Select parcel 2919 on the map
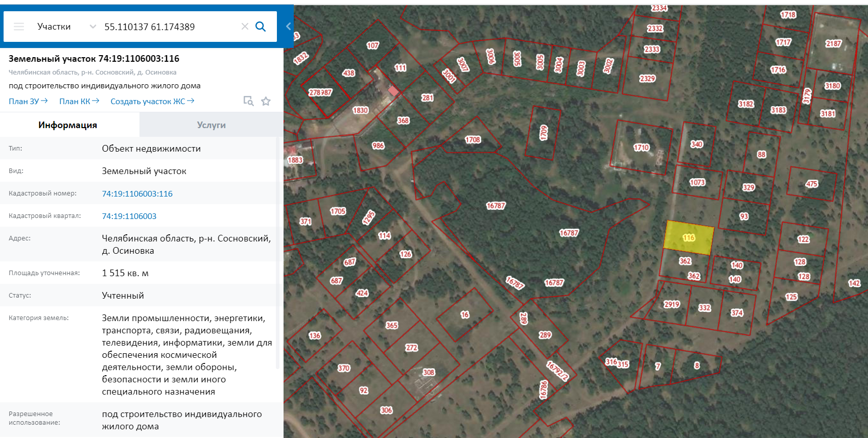The image size is (868, 438). click(x=671, y=304)
